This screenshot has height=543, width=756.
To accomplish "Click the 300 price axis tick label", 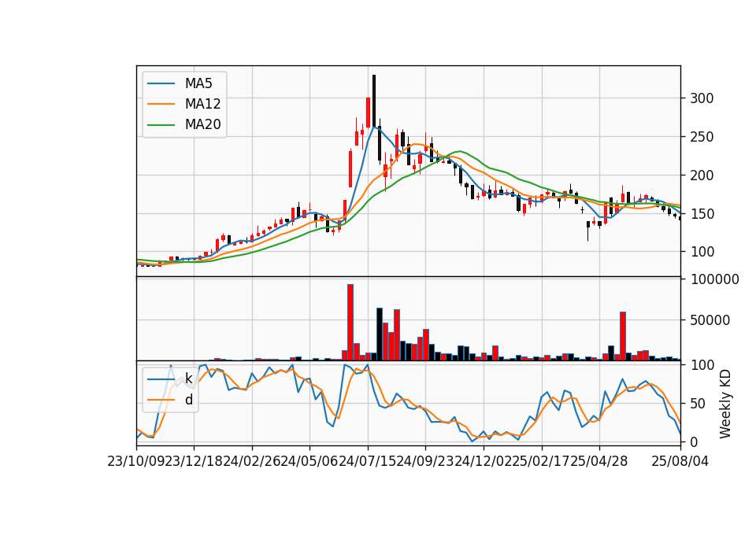I will pos(702,98).
